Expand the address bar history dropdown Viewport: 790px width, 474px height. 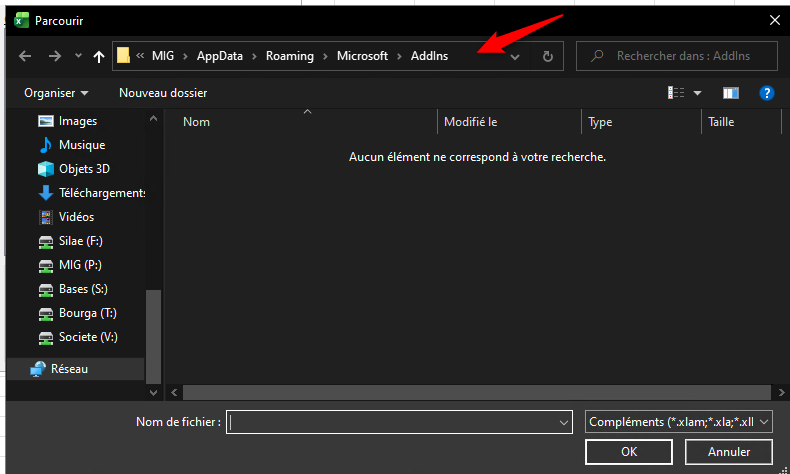point(515,57)
